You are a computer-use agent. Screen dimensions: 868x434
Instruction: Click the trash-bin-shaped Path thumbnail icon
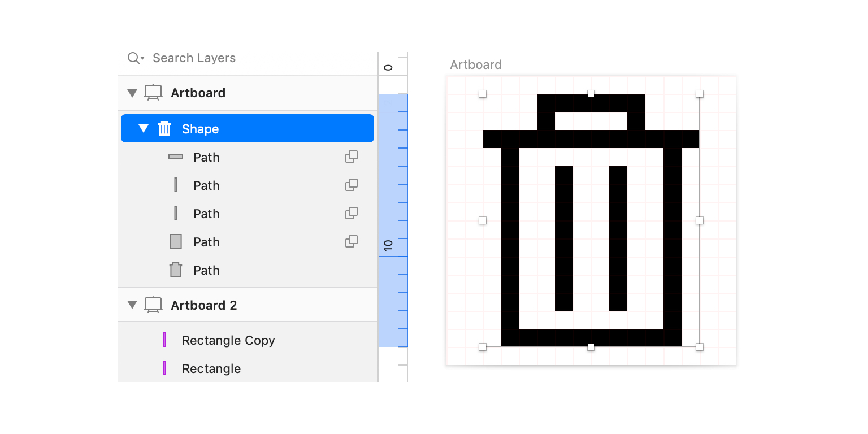[176, 270]
